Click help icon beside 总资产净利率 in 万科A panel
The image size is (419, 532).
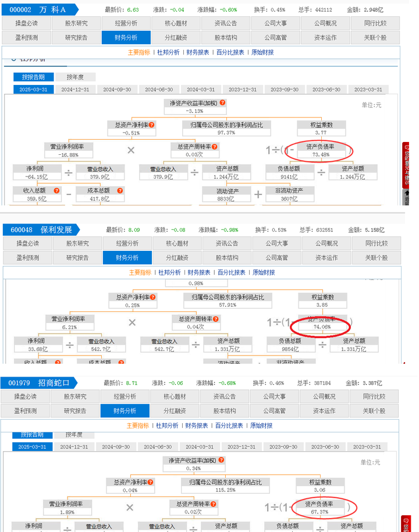[152, 125]
